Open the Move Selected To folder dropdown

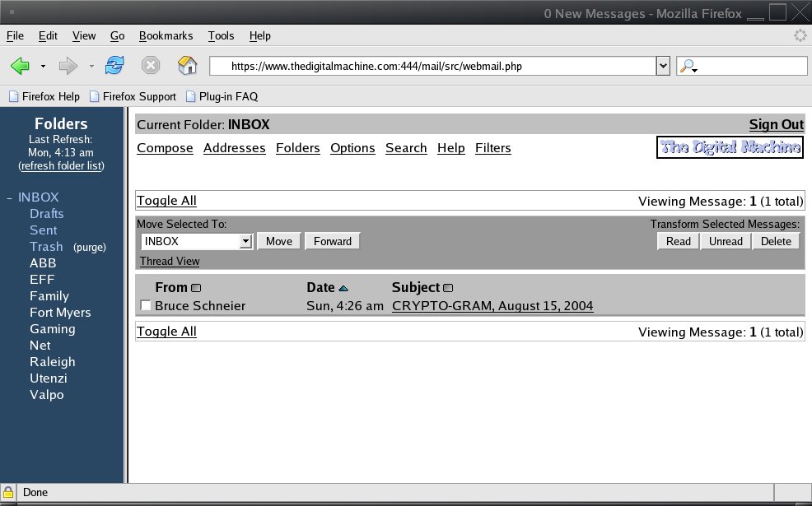click(245, 241)
